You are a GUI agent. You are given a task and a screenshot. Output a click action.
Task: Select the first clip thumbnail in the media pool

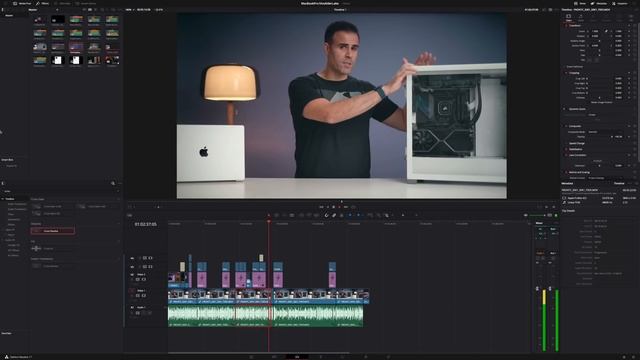pos(40,20)
